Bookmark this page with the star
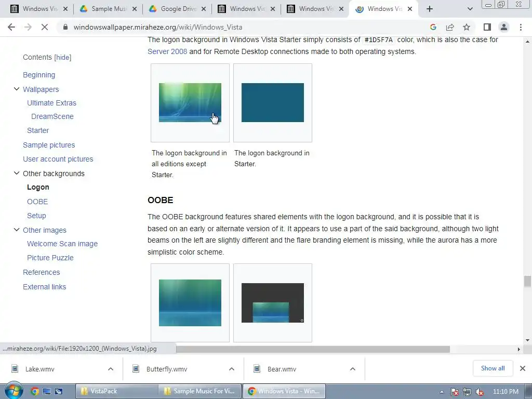532x399 pixels. [467, 27]
